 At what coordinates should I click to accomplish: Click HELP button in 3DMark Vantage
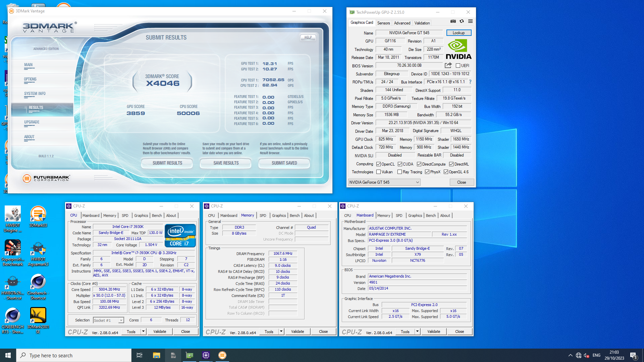click(x=308, y=38)
